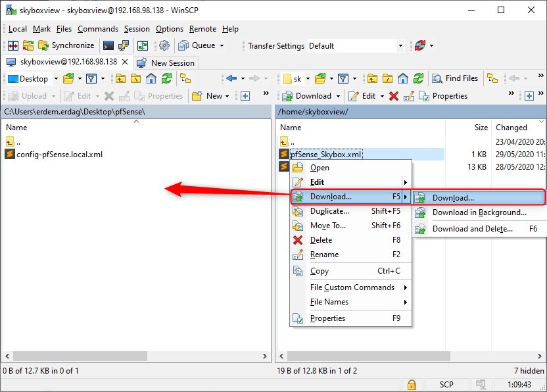Click the Compare Directories icon

(28, 45)
